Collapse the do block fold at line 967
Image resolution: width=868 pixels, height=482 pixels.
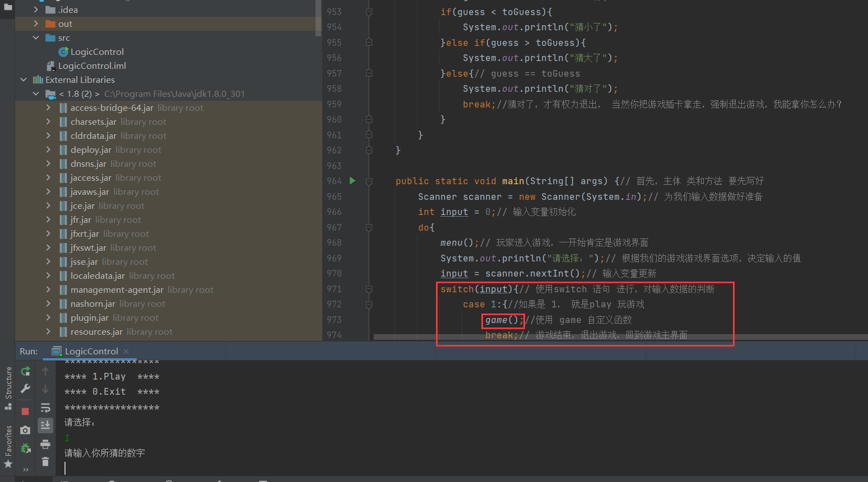pos(369,227)
